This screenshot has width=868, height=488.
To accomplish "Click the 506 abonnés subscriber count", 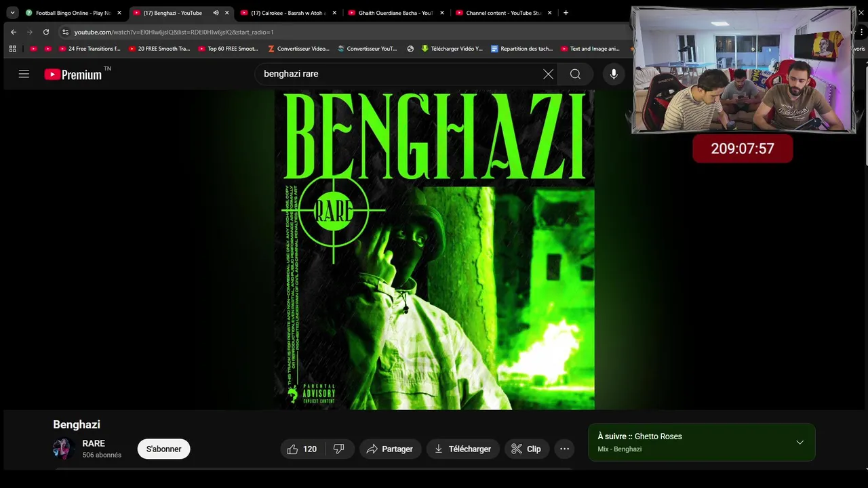I will [x=102, y=455].
